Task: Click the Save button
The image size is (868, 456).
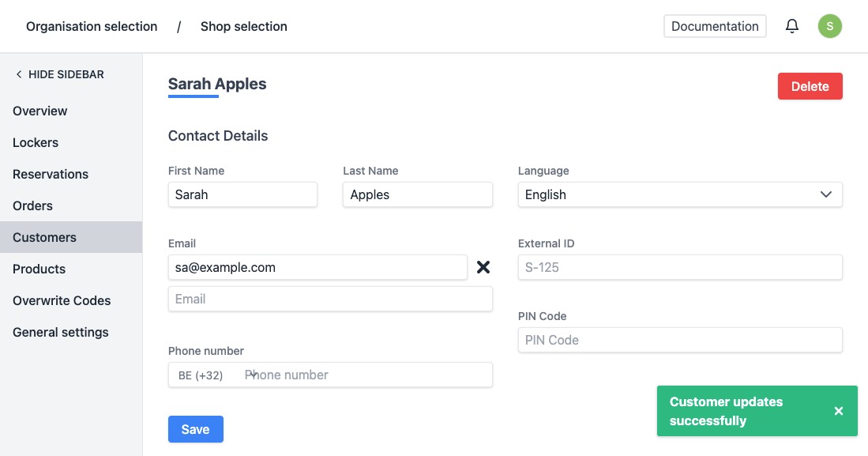Action: pyautogui.click(x=195, y=429)
